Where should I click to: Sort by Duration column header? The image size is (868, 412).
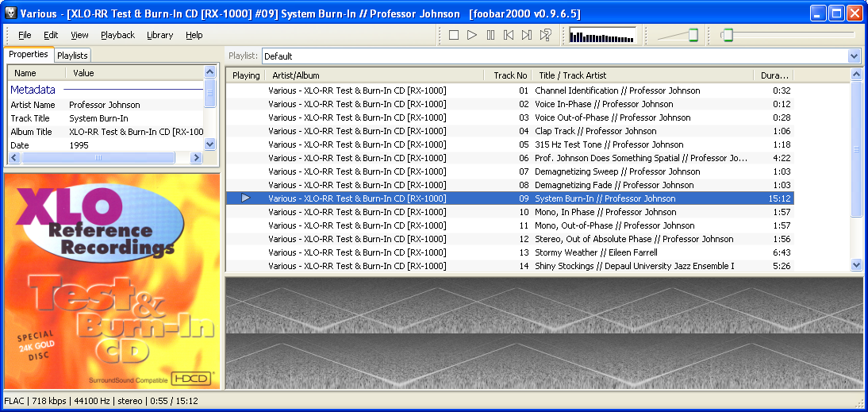774,75
